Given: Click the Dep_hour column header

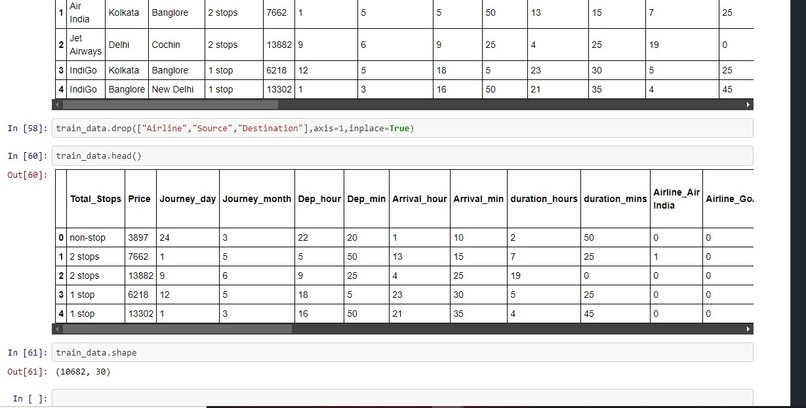Looking at the screenshot, I should [319, 199].
